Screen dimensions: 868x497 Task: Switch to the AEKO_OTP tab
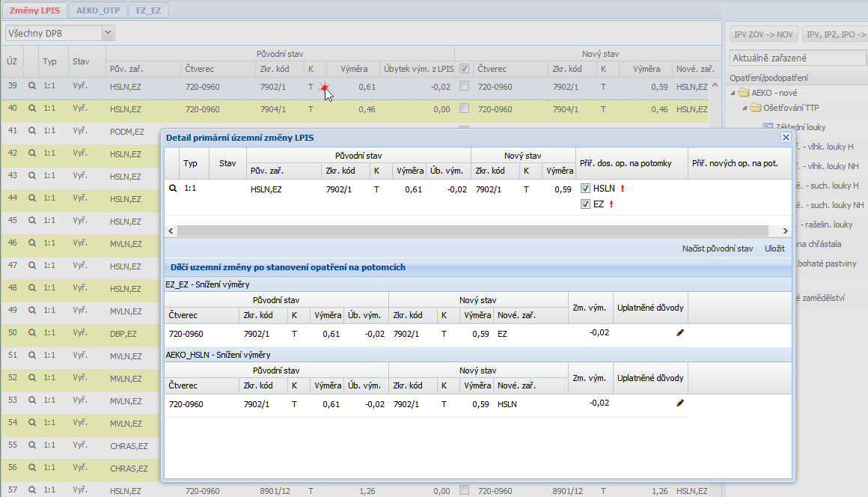98,10
